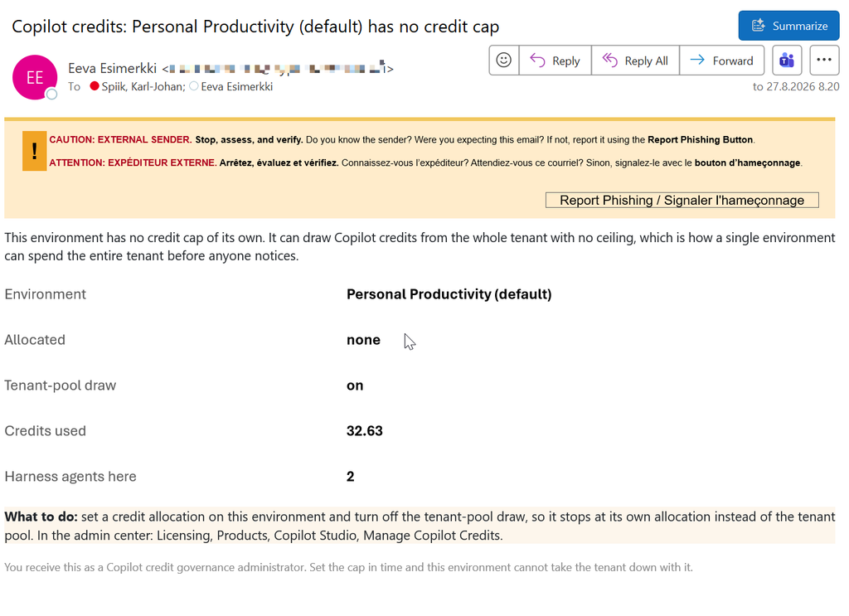Click the 'Credits used' label

tap(46, 431)
